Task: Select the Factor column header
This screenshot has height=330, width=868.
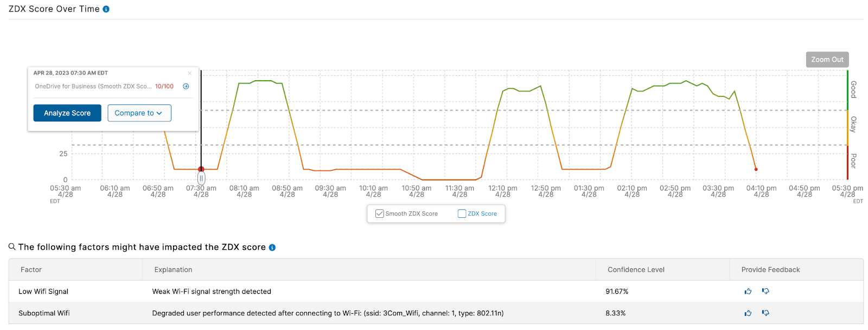Action: [31, 270]
